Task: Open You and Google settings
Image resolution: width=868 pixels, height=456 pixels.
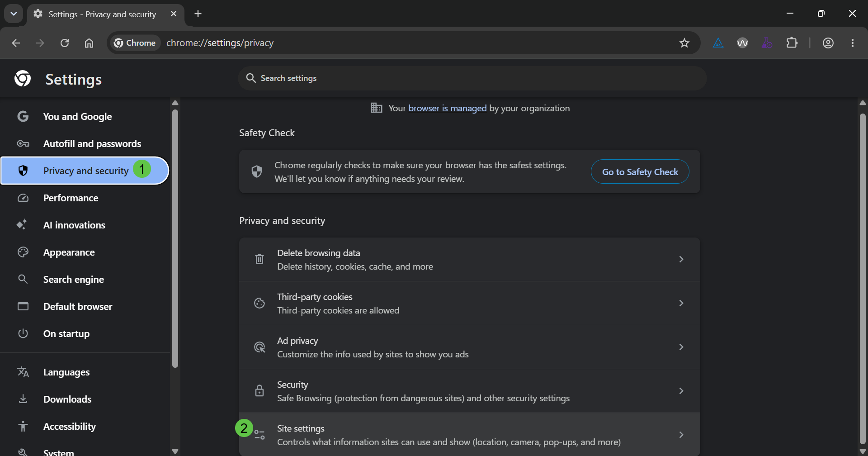Action: pos(85,116)
